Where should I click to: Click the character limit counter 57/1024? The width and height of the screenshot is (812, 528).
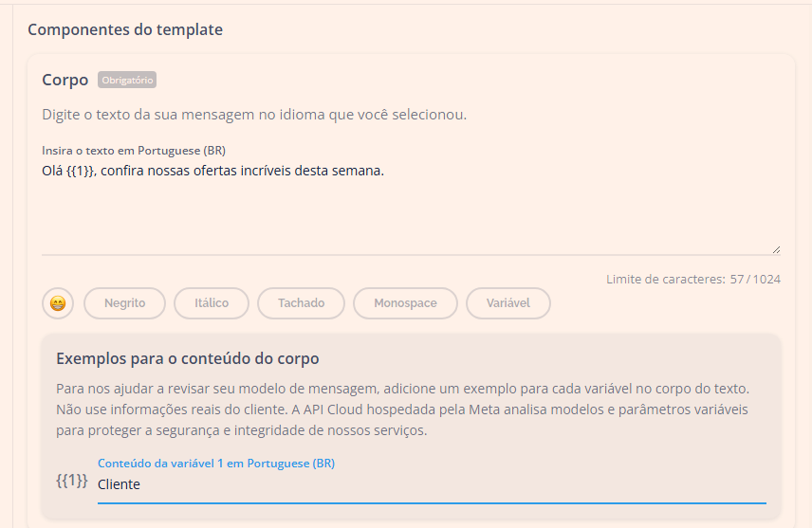click(x=692, y=280)
